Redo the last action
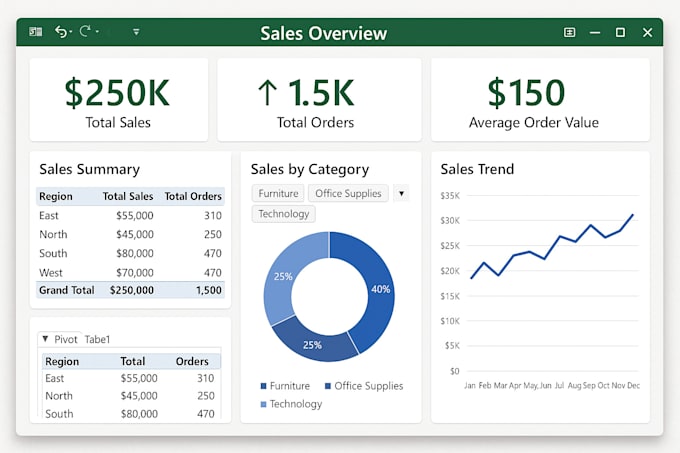 point(85,31)
